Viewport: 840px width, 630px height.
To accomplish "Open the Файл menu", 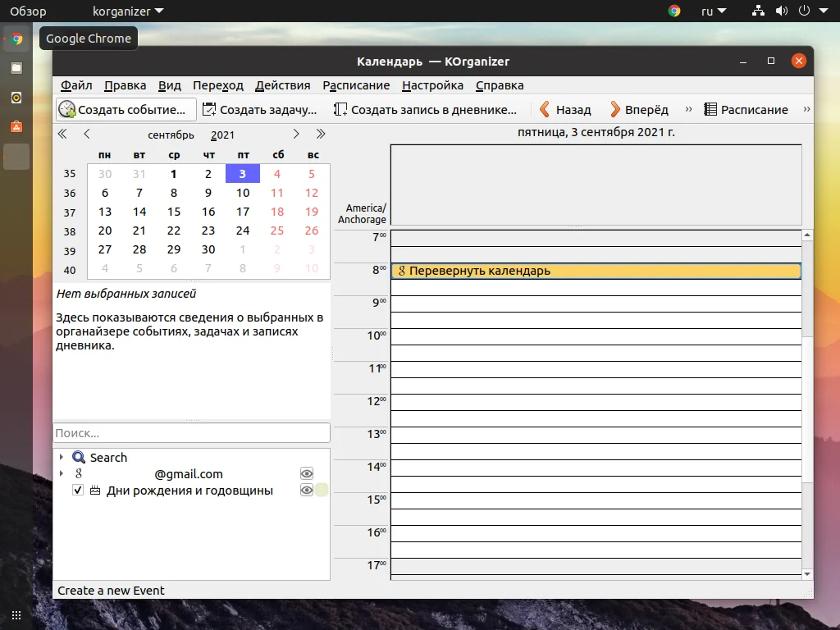I will 76,85.
